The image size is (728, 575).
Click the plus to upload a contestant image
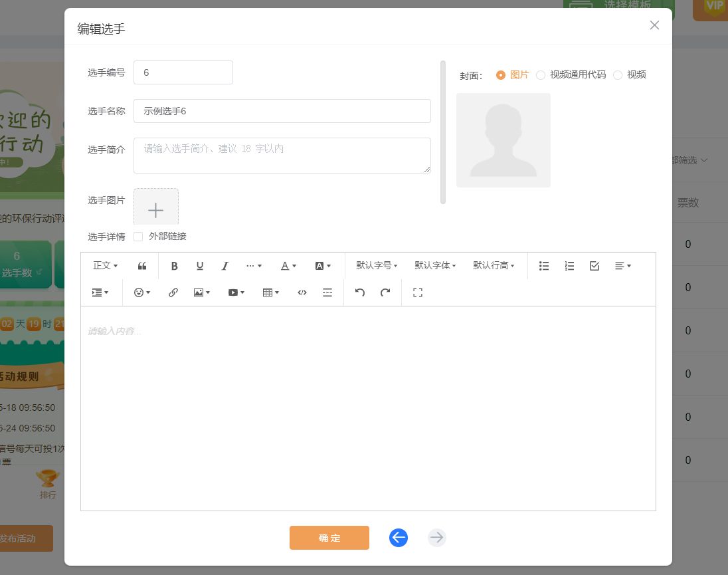tap(155, 209)
